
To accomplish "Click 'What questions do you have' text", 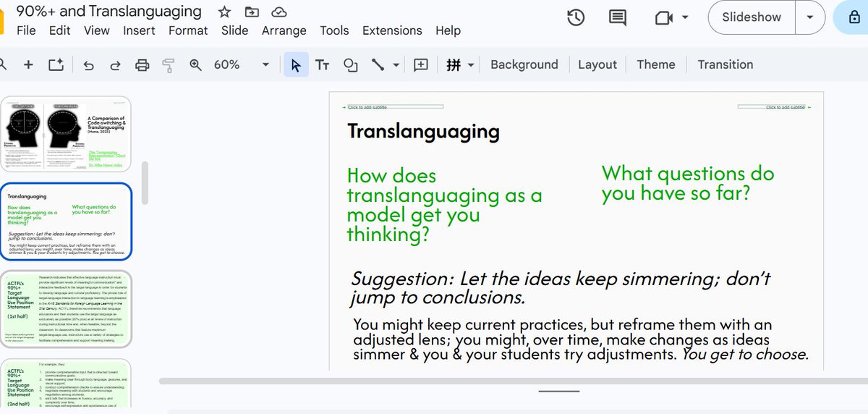I will coord(688,183).
